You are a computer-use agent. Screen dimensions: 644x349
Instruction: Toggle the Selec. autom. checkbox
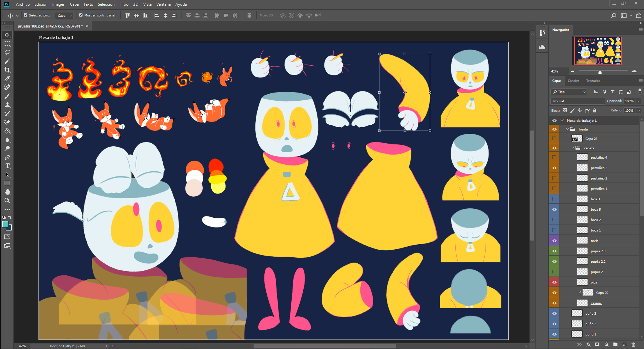26,15
